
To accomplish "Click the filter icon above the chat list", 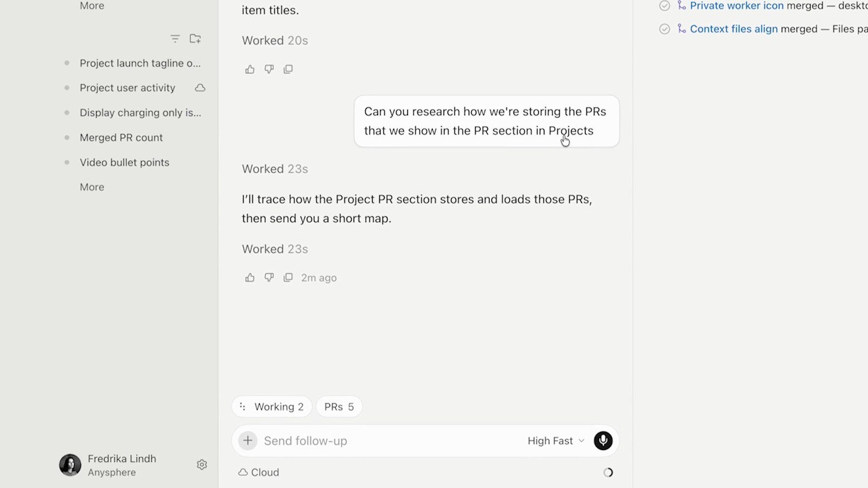I will coord(175,39).
